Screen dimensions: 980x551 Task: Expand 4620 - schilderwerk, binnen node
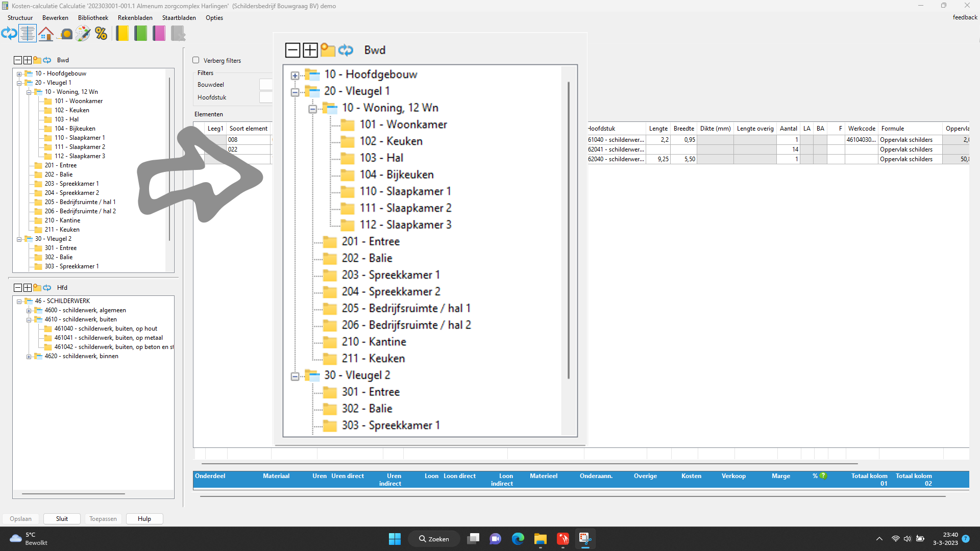click(x=29, y=357)
